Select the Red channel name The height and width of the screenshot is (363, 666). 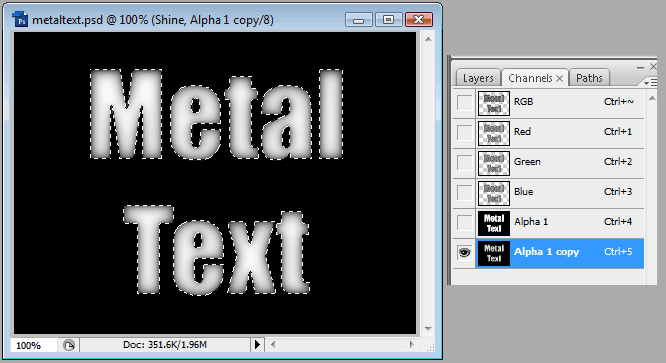[522, 132]
